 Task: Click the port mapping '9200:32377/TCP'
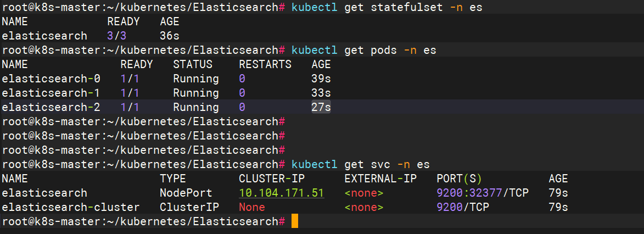tap(483, 193)
